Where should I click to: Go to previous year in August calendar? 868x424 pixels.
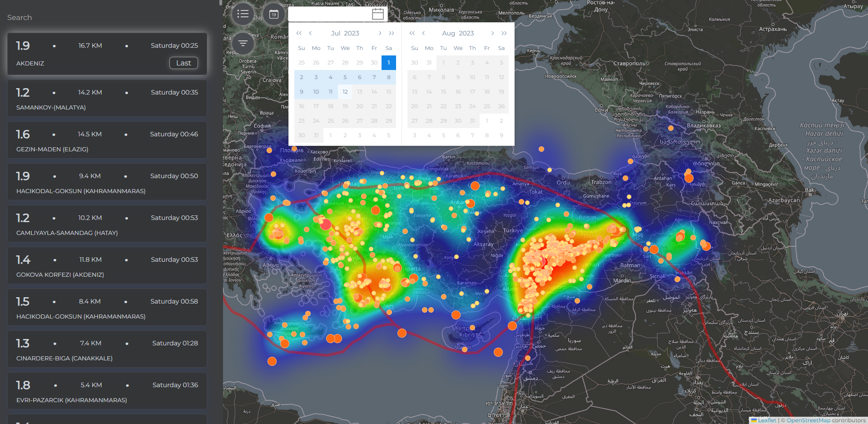tap(412, 33)
